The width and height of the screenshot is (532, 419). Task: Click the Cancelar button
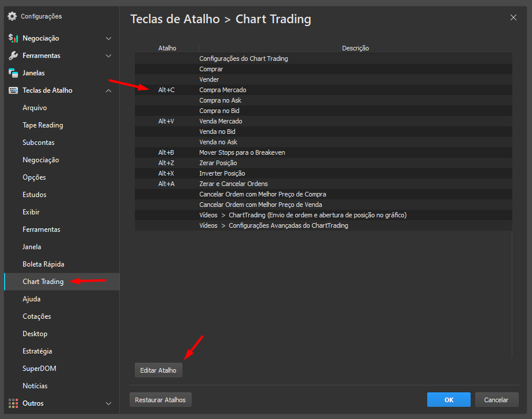click(x=496, y=400)
